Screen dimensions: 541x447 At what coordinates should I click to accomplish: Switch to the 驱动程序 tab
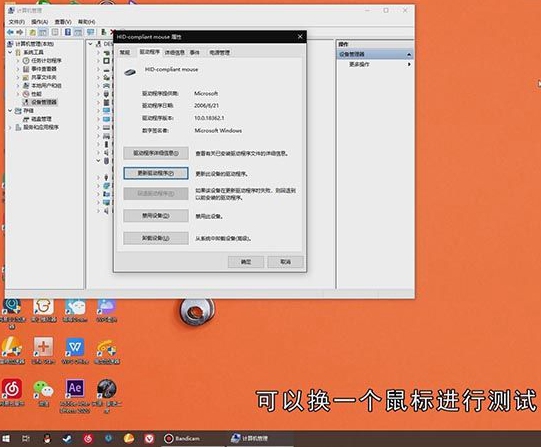[149, 52]
